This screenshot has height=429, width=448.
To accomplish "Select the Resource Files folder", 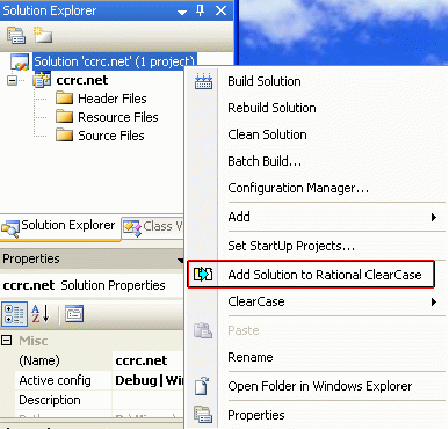I will coord(118,117).
